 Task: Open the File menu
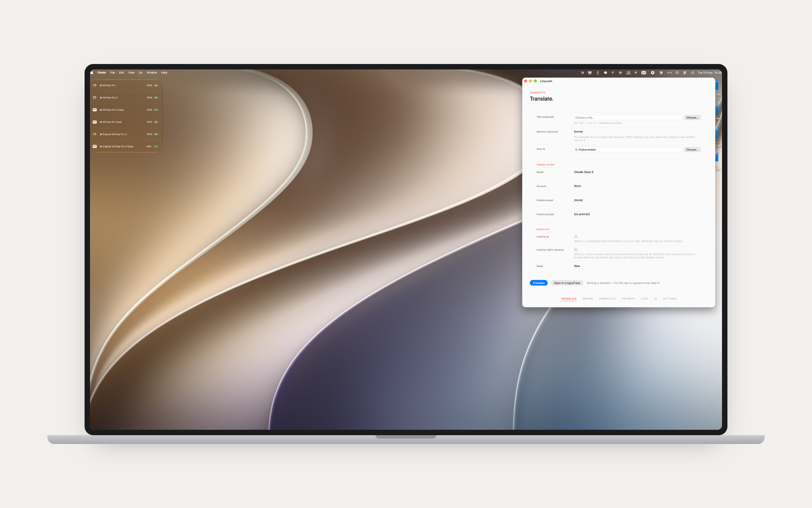[113, 72]
